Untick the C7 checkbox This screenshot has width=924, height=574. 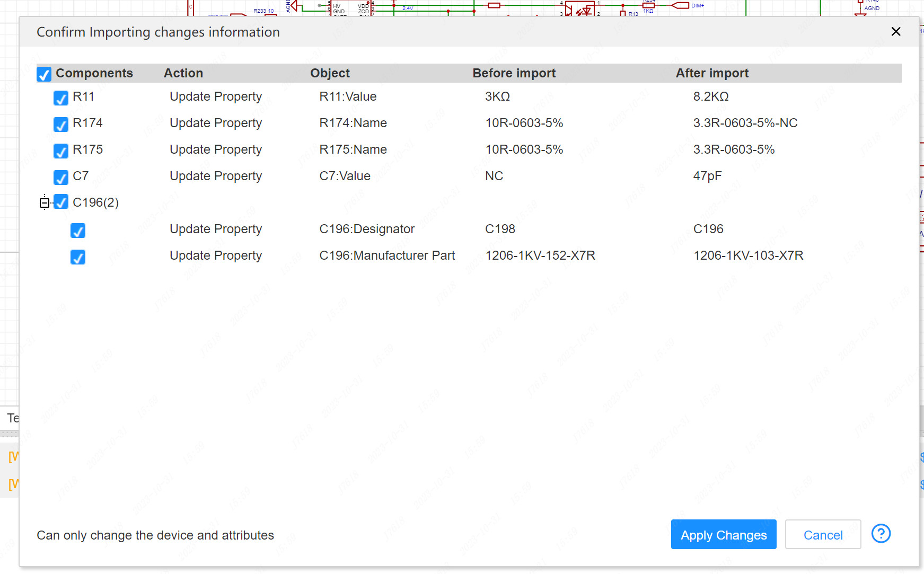[x=61, y=178]
